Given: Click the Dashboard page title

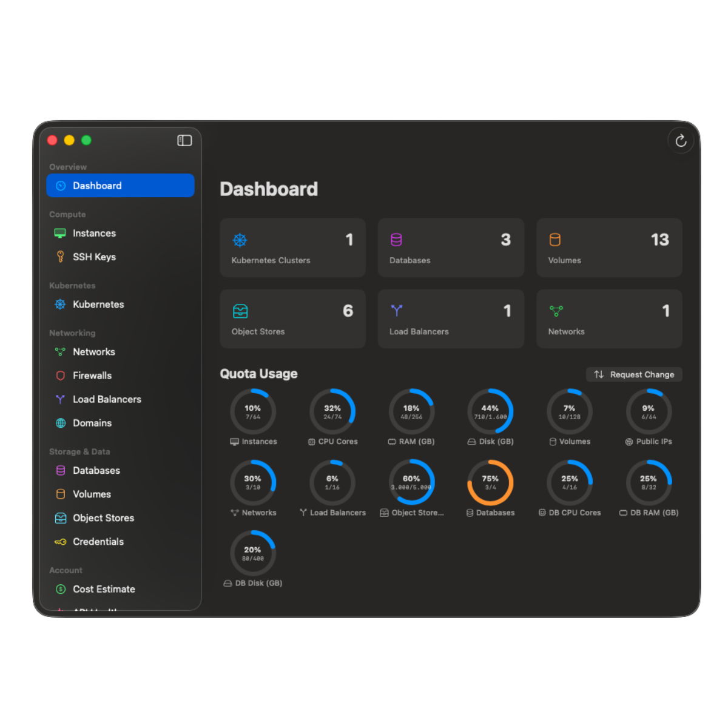Looking at the screenshot, I should tap(269, 189).
